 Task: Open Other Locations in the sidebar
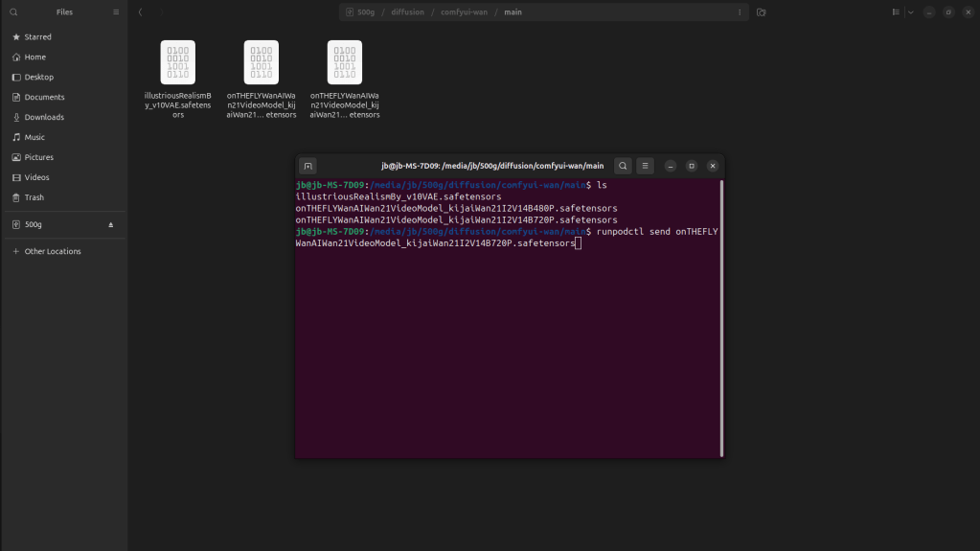53,251
